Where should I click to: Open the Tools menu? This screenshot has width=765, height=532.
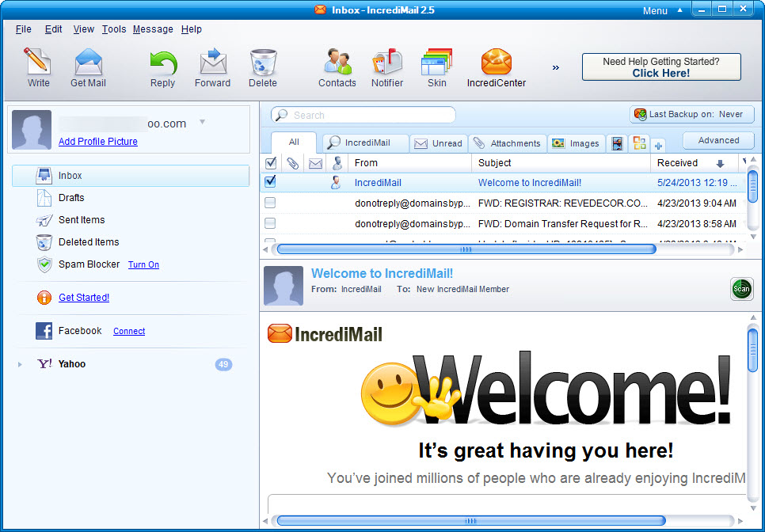coord(113,28)
